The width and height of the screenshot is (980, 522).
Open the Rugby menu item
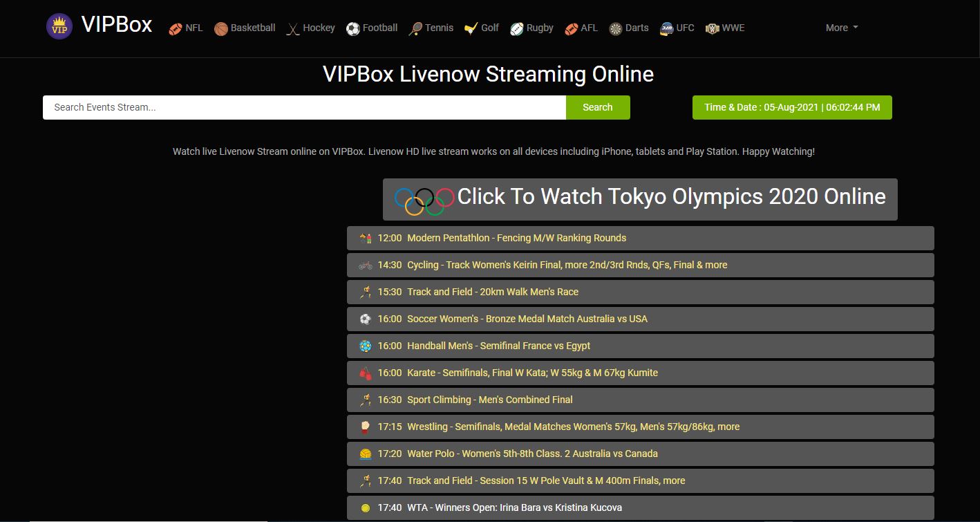pos(531,28)
